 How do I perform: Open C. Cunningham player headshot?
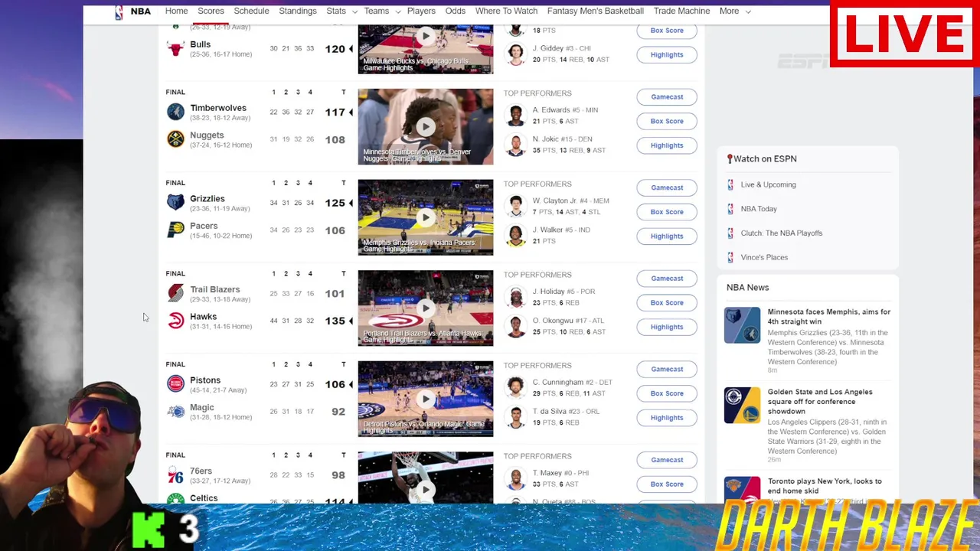516,387
